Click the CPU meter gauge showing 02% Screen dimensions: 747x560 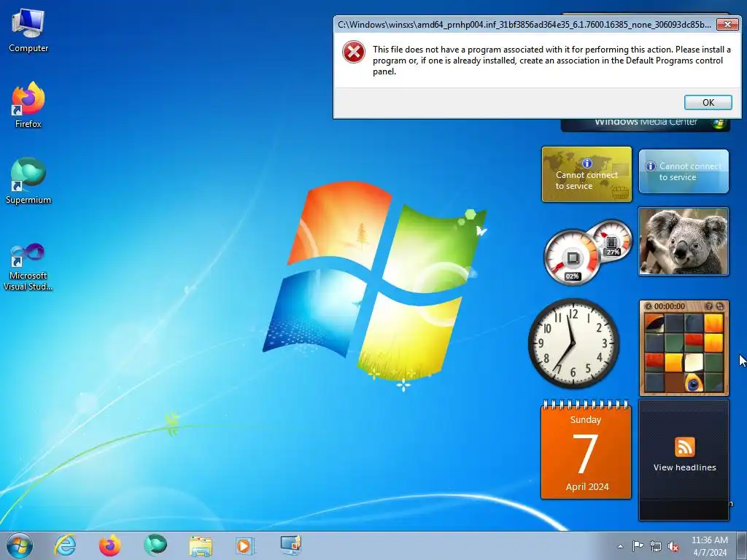coord(572,258)
